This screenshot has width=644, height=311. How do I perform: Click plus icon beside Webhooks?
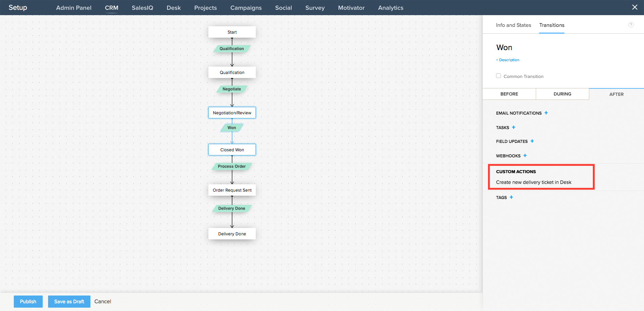[x=525, y=156]
